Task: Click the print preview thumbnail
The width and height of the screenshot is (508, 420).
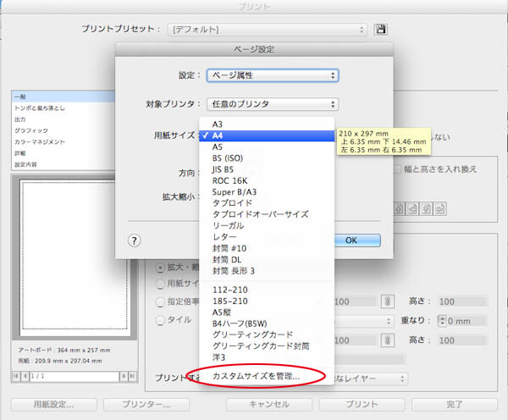Action: coord(75,257)
